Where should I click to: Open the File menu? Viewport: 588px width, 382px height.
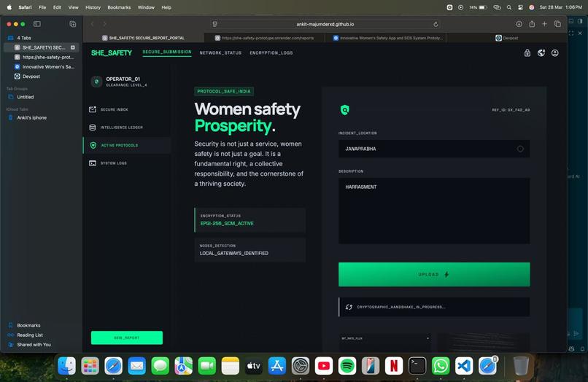(x=42, y=7)
